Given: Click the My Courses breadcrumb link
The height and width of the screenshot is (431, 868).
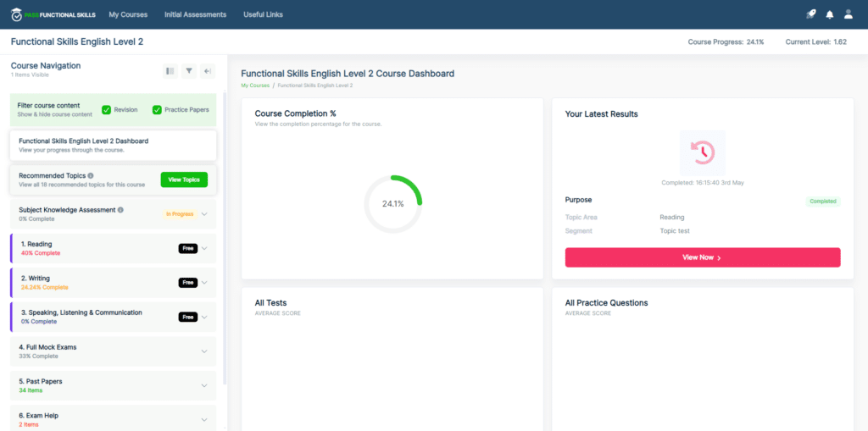Looking at the screenshot, I should (x=255, y=86).
